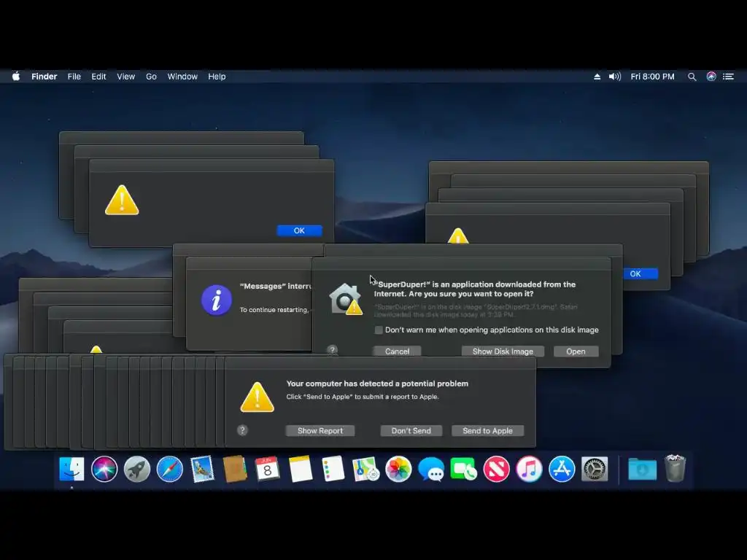Viewport: 747px width, 560px height.
Task: Launch Siri from the dock
Action: [104, 469]
